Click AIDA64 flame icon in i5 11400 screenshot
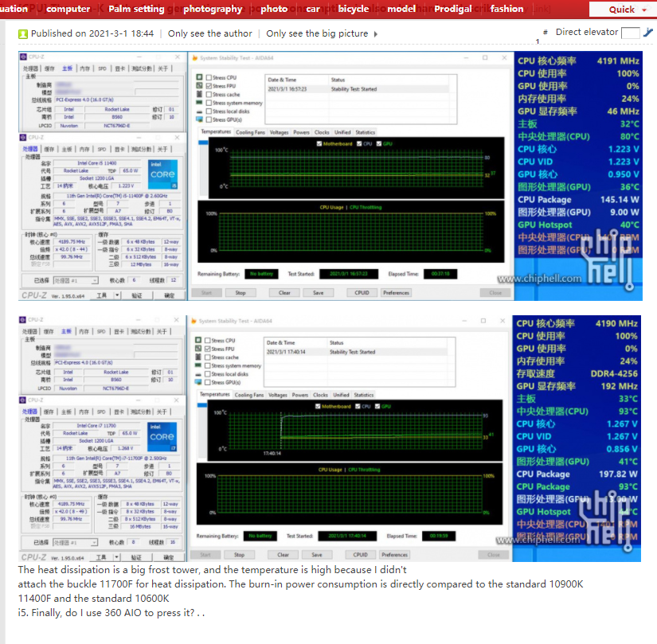657x644 pixels. click(195, 58)
